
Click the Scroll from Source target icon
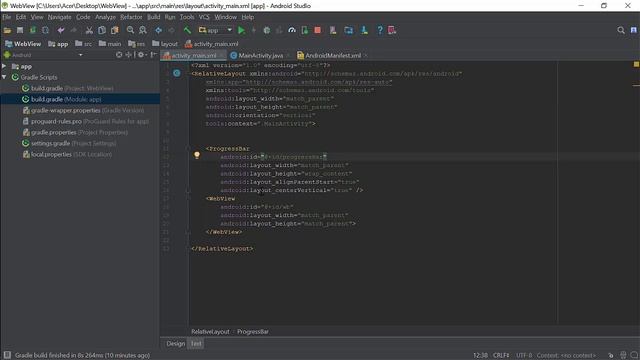[119, 55]
